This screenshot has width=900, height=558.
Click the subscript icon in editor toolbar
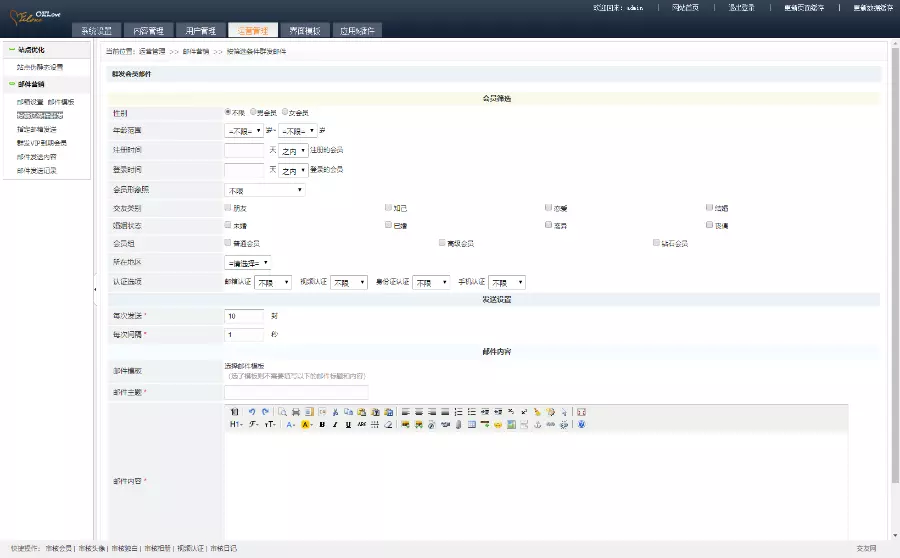(x=511, y=412)
